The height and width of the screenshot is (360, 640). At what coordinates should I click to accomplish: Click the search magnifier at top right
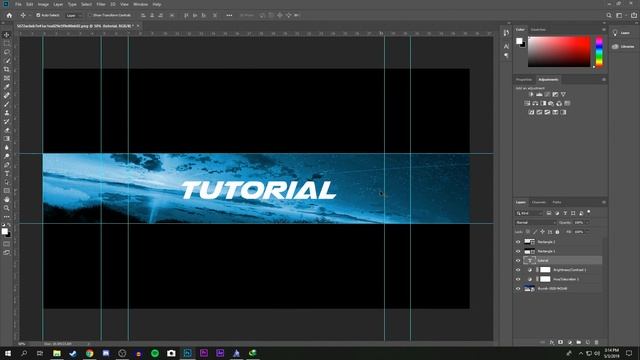pos(609,15)
